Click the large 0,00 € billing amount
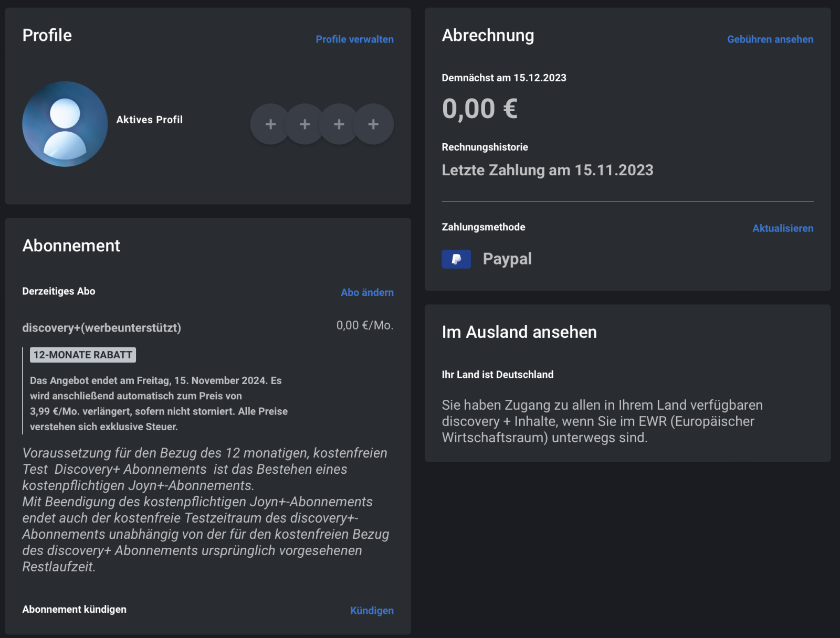This screenshot has width=840, height=638. pos(479,109)
